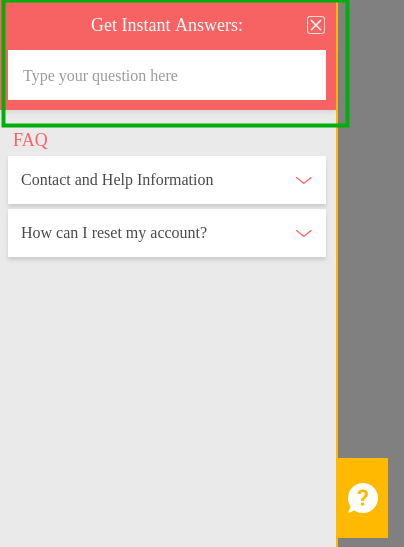The image size is (404, 547).
Task: Click the yellow help question-mark widget
Action: [362, 498]
